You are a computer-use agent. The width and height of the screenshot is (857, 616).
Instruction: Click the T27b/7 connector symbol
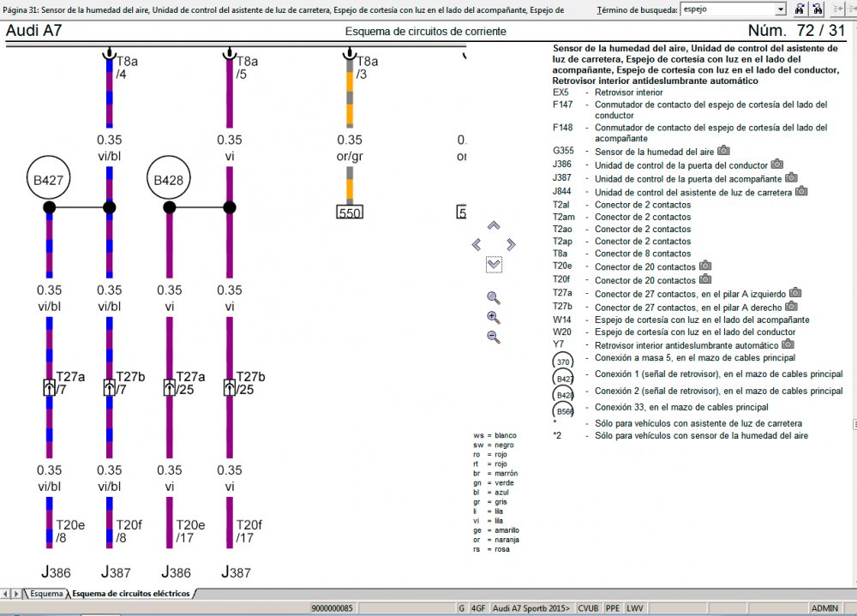[110, 387]
